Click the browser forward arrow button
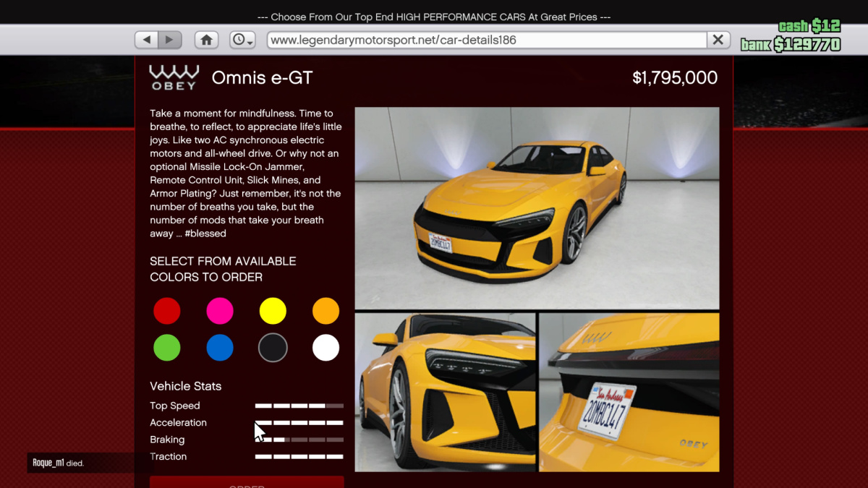This screenshot has height=488, width=868. (x=170, y=40)
